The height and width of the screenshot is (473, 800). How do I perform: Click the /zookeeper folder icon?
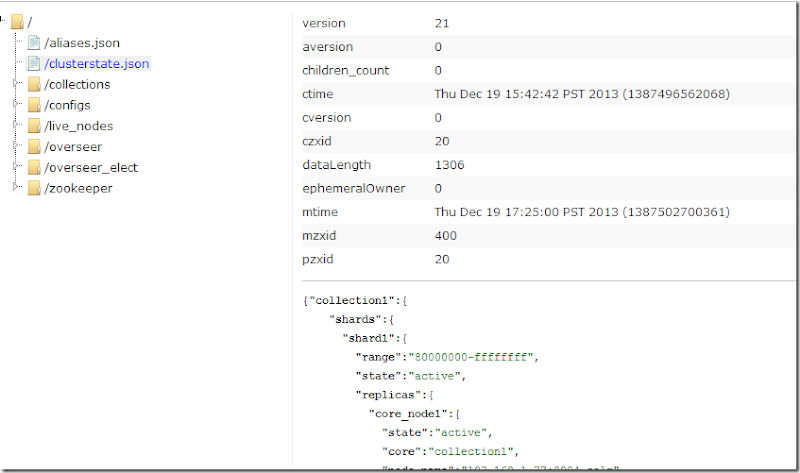pyautogui.click(x=35, y=188)
